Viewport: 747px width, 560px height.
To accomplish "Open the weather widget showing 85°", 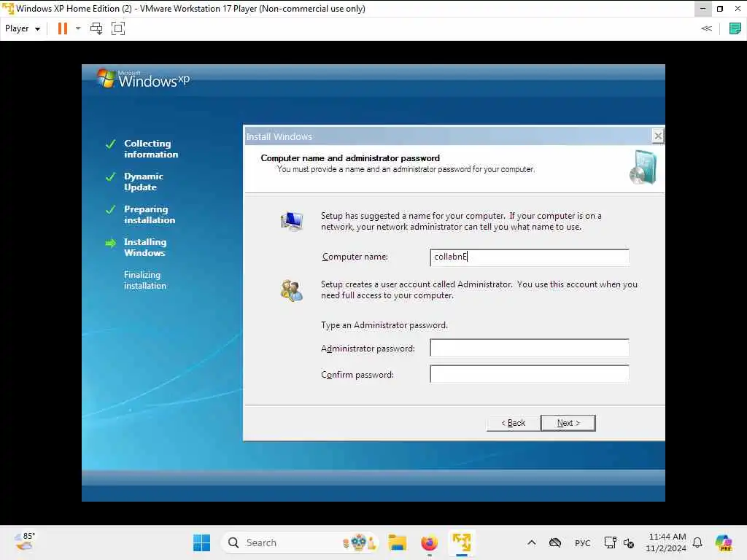I will pos(24,542).
